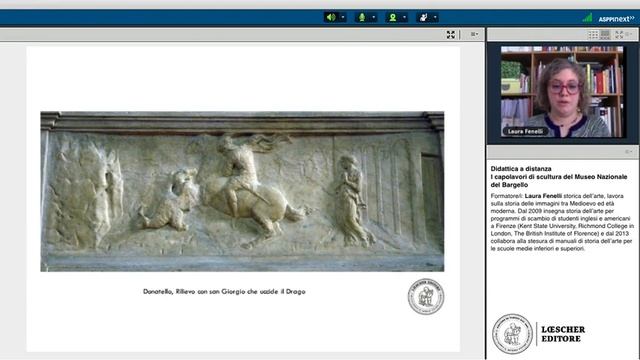The image size is (640, 360).
Task: Click Laura Fenelli webcam video
Action: [562, 91]
